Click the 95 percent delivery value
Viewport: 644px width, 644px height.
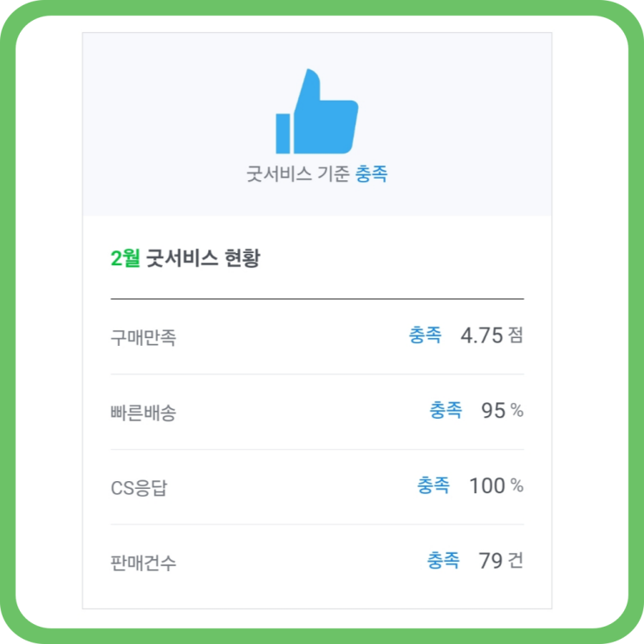point(493,411)
